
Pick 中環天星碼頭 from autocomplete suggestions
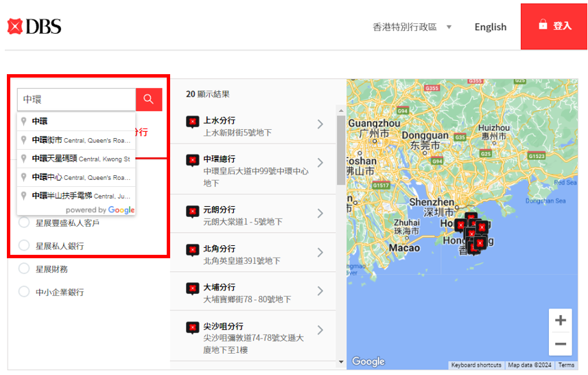(75, 159)
